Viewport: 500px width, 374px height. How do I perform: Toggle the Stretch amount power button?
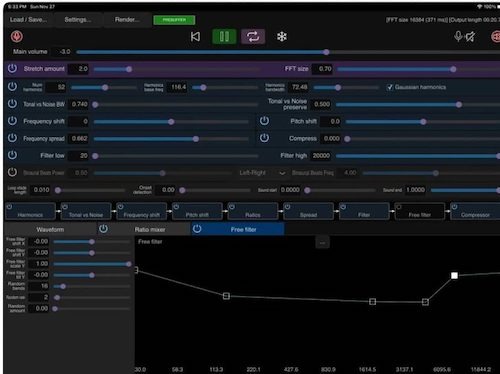click(x=12, y=68)
